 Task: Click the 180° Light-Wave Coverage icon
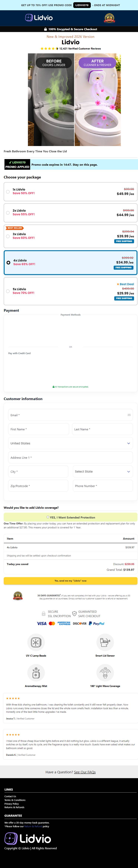(105, 673)
